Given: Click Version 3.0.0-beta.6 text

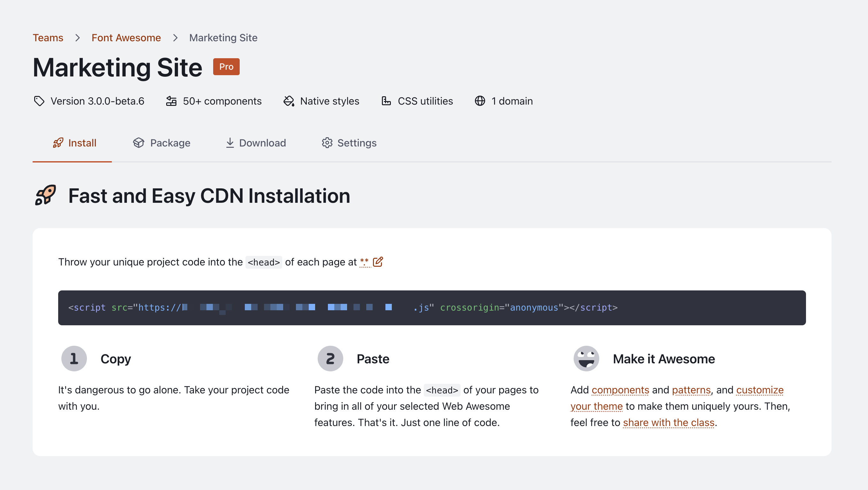Looking at the screenshot, I should point(97,101).
